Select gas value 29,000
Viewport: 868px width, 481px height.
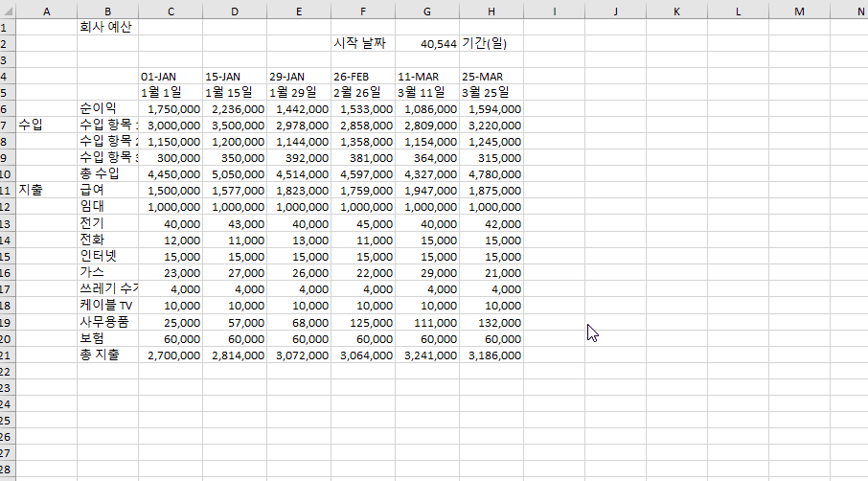427,273
